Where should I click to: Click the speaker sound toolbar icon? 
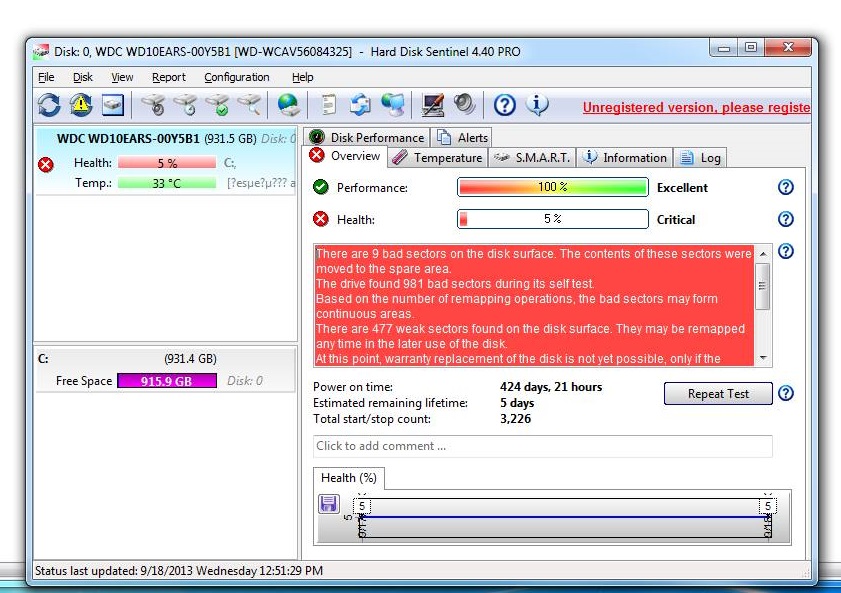(464, 103)
